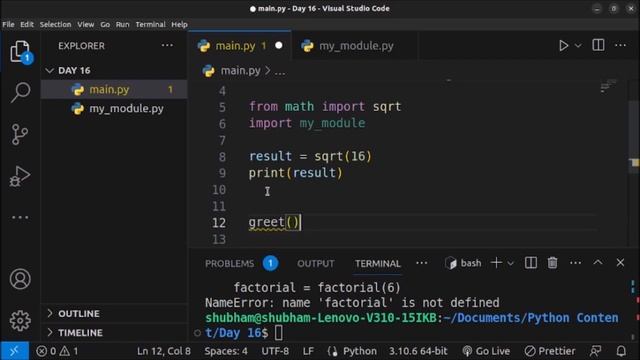Kill the terminal with trash icon
Viewport: 640px width, 360px height.
552,263
